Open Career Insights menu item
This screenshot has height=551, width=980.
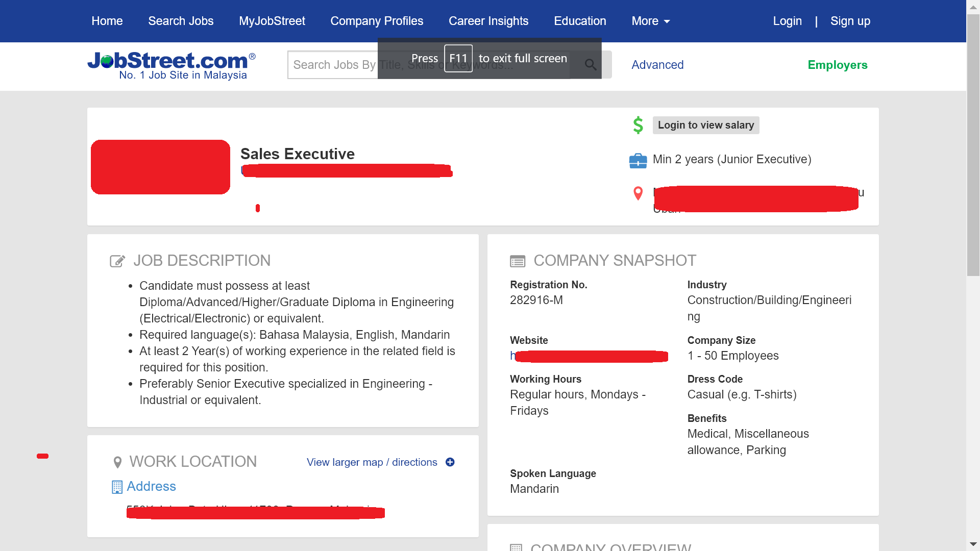(x=488, y=21)
